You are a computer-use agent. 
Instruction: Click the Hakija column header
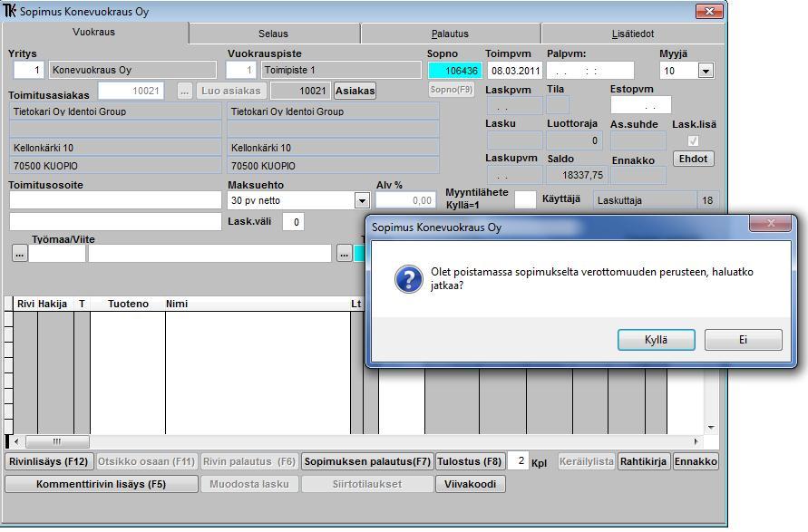coord(53,304)
